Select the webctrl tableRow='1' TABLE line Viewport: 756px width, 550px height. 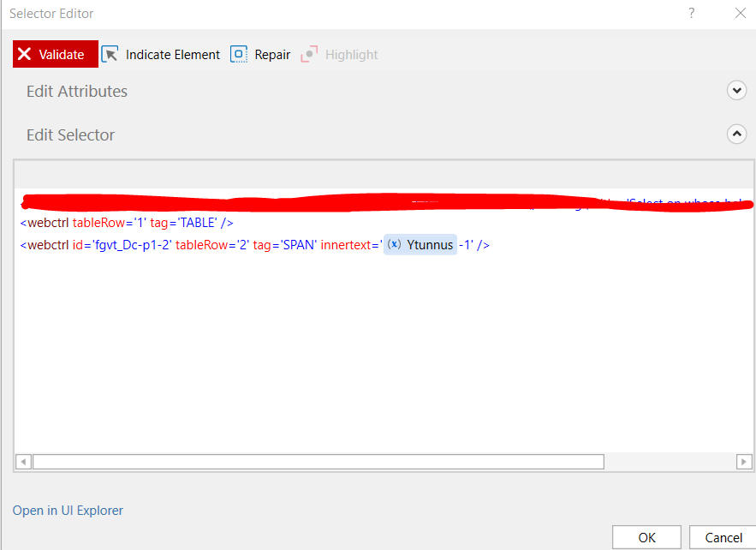(x=127, y=223)
